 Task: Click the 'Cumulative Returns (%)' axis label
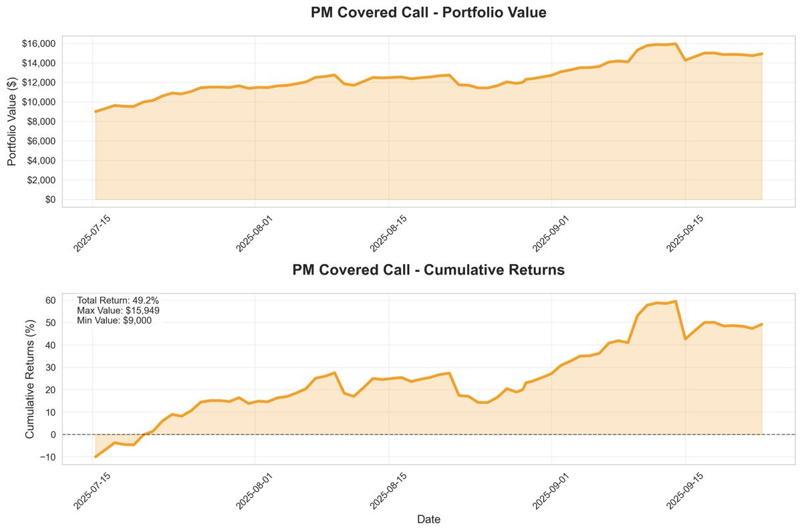pyautogui.click(x=30, y=379)
